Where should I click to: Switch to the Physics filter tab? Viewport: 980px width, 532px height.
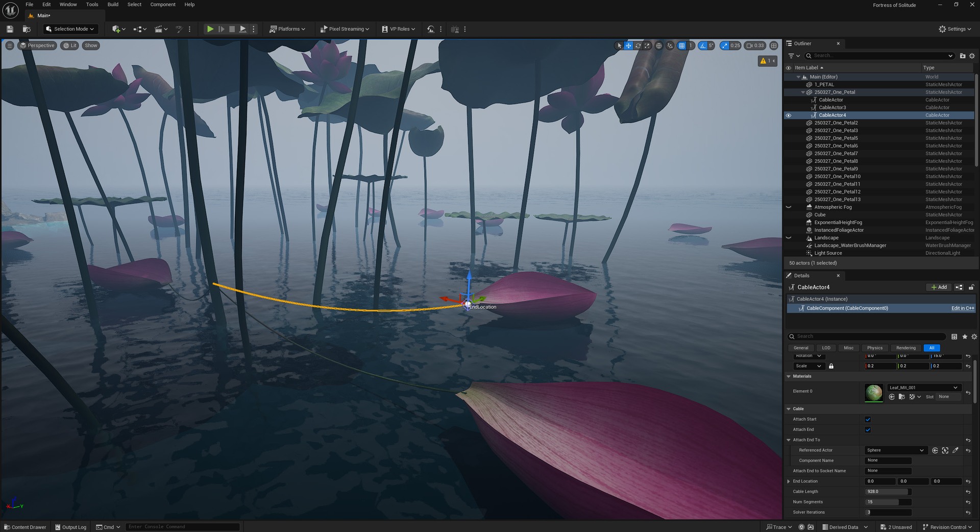tap(874, 348)
